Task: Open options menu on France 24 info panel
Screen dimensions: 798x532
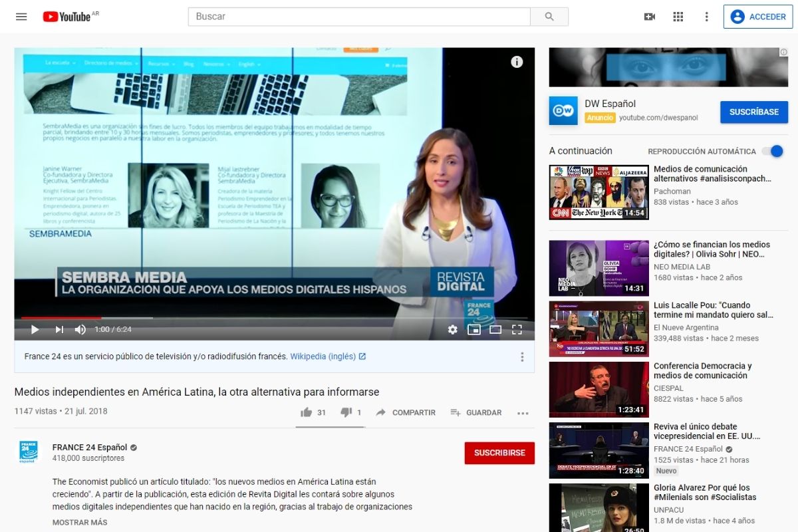Action: [x=522, y=356]
